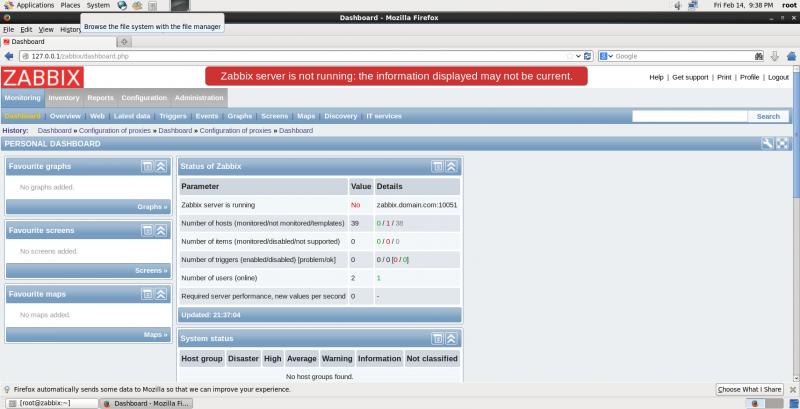The image size is (800, 409).
Task: Click the volume icon in system tray
Action: [x=678, y=6]
